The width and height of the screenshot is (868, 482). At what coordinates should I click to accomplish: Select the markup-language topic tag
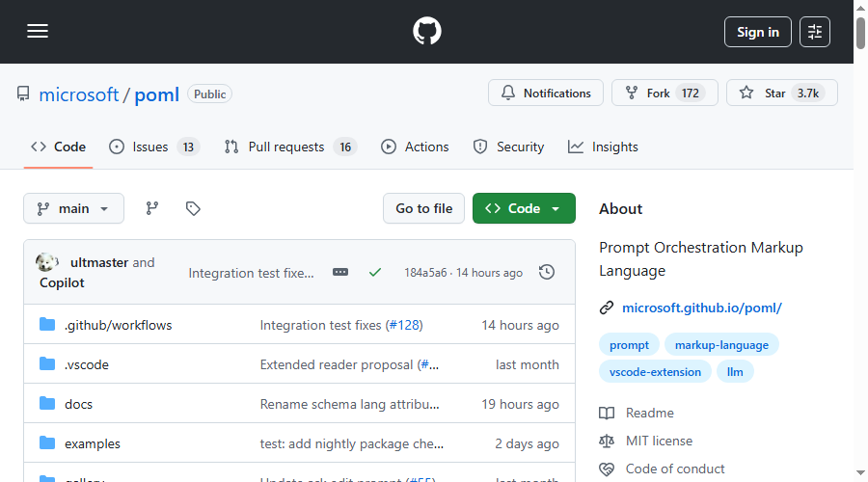click(x=721, y=345)
